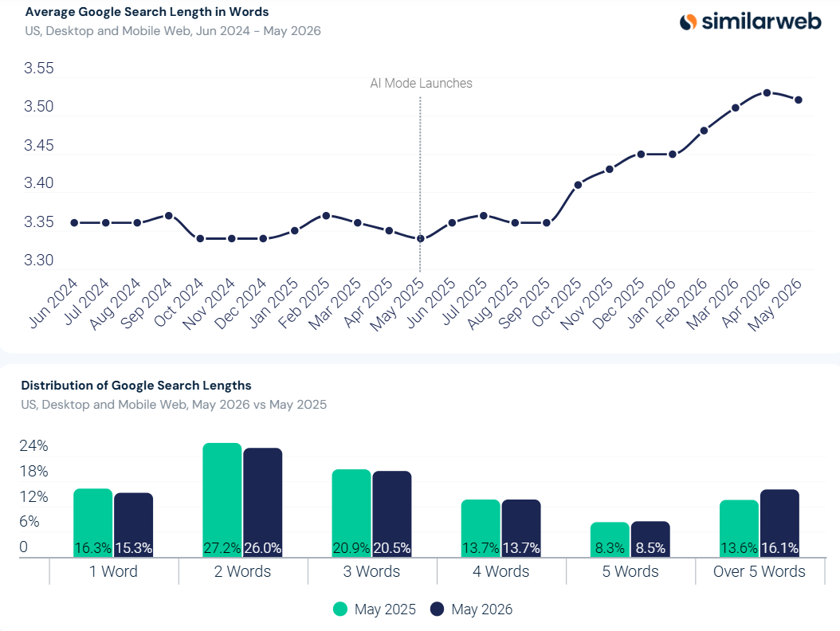Toggle the May 2025 green legend dot

(340, 609)
